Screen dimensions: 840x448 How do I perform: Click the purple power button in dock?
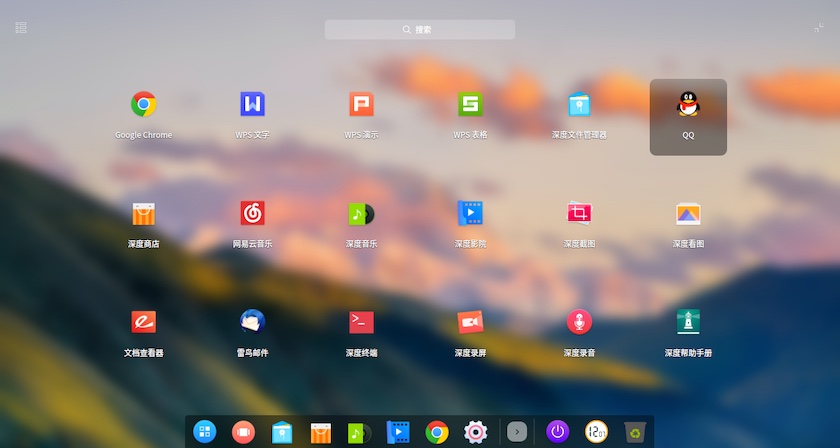pos(558,431)
